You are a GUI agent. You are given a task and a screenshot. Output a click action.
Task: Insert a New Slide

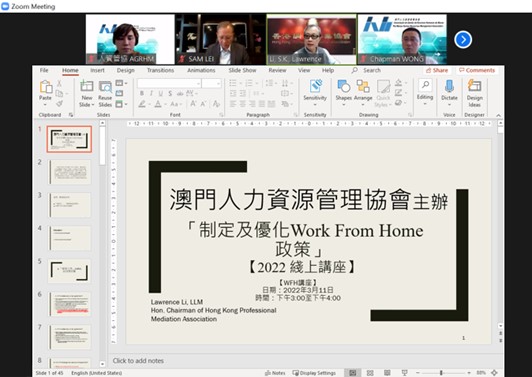click(87, 94)
